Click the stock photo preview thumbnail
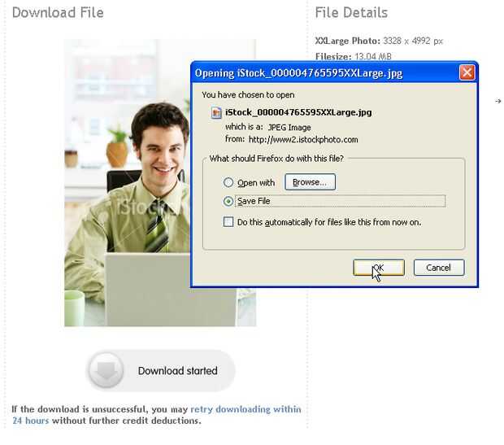The width and height of the screenshot is (504, 445). [x=128, y=183]
